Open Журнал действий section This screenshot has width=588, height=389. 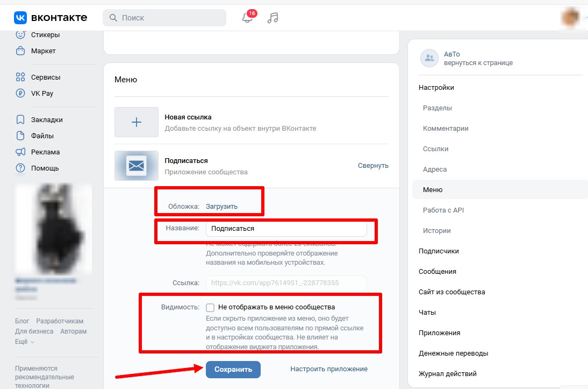[x=447, y=373]
